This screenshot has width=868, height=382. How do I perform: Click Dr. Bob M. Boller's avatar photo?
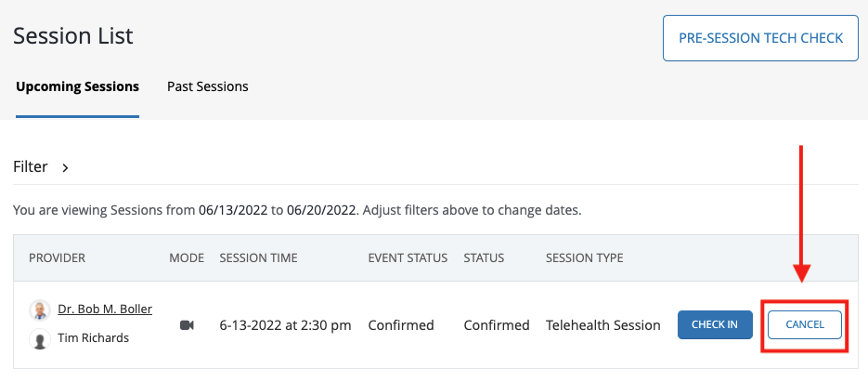40,310
